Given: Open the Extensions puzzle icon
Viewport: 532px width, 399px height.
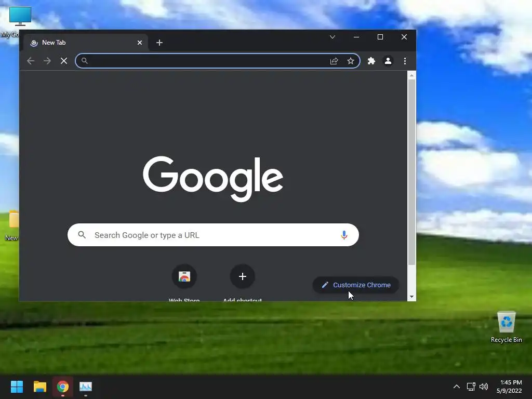Looking at the screenshot, I should point(371,61).
